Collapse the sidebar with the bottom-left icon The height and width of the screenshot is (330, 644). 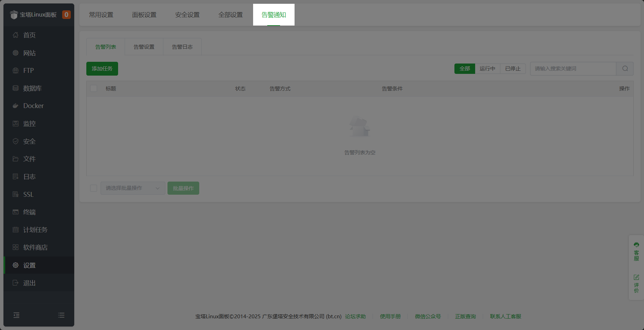pyautogui.click(x=16, y=315)
